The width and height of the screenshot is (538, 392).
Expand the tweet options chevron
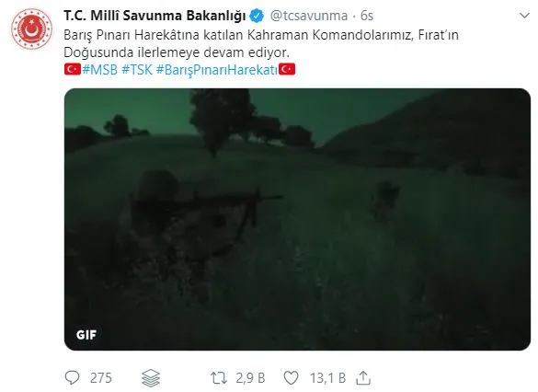coord(524,16)
